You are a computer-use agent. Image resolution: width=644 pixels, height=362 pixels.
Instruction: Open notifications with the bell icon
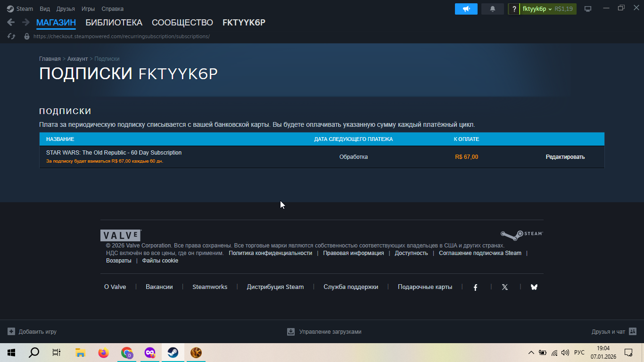pyautogui.click(x=493, y=9)
